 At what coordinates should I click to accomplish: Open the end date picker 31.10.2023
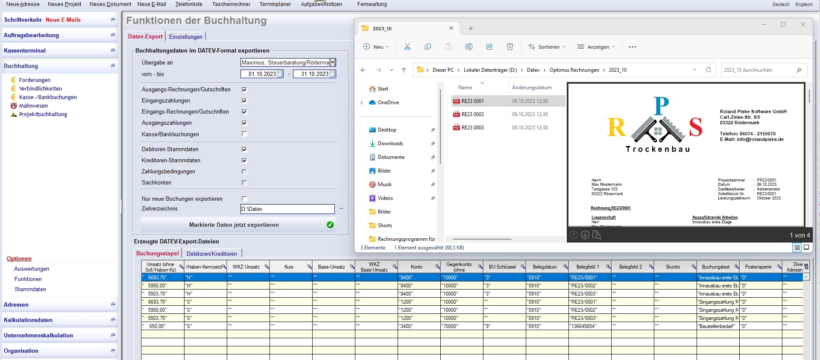(x=333, y=74)
